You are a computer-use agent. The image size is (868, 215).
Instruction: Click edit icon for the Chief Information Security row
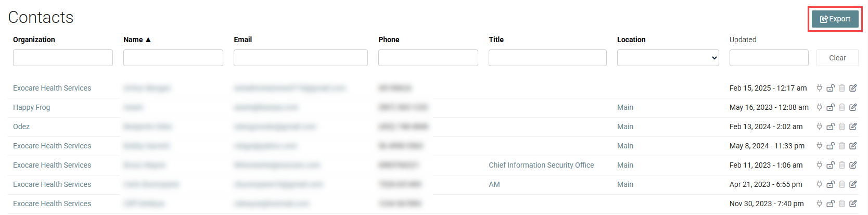point(853,165)
